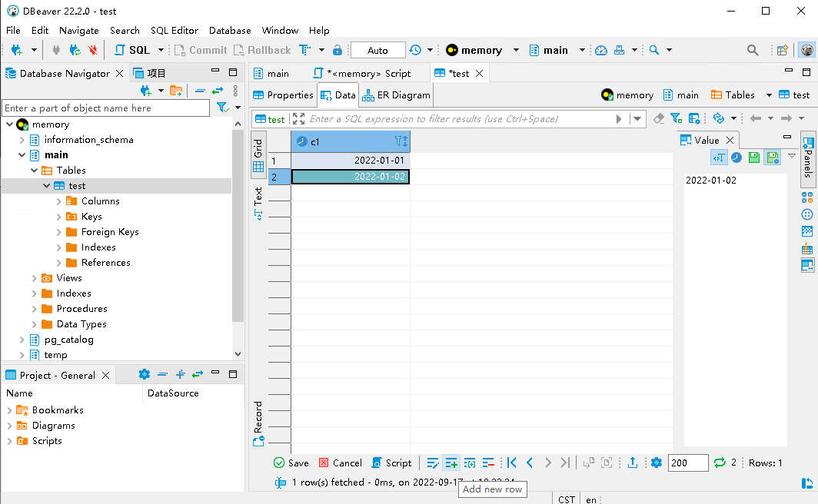Select the Add new row icon
This screenshot has height=504, width=818.
pos(451,463)
